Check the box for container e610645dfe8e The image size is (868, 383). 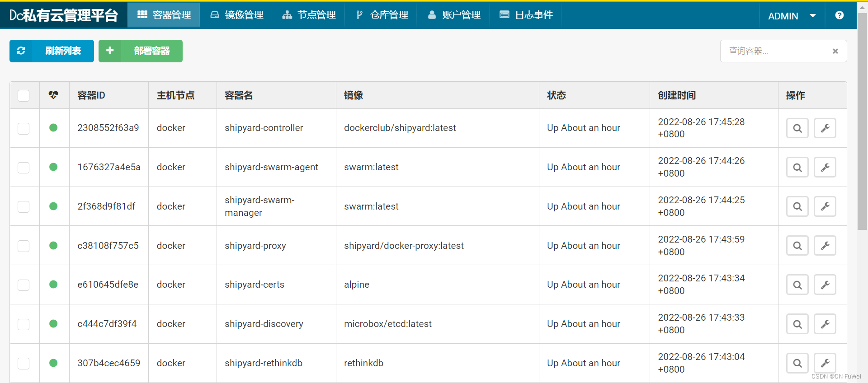pyautogui.click(x=24, y=285)
